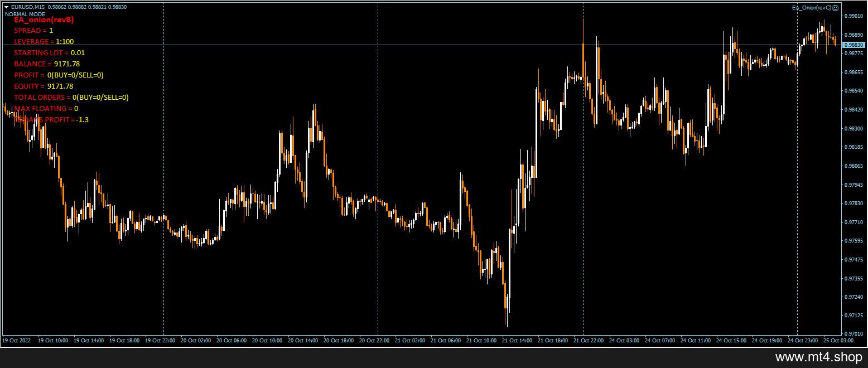Click the 20 Oct 18:00 time label
The height and width of the screenshot is (368, 868).
[x=338, y=340]
